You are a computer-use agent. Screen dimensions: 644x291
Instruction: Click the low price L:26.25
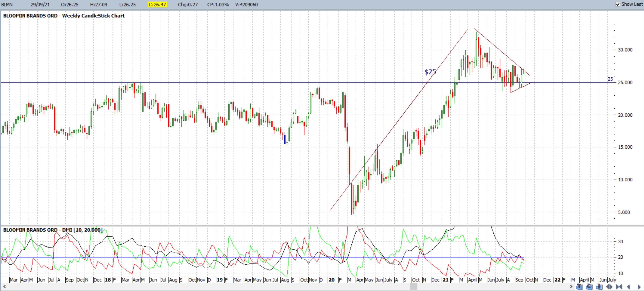click(127, 4)
